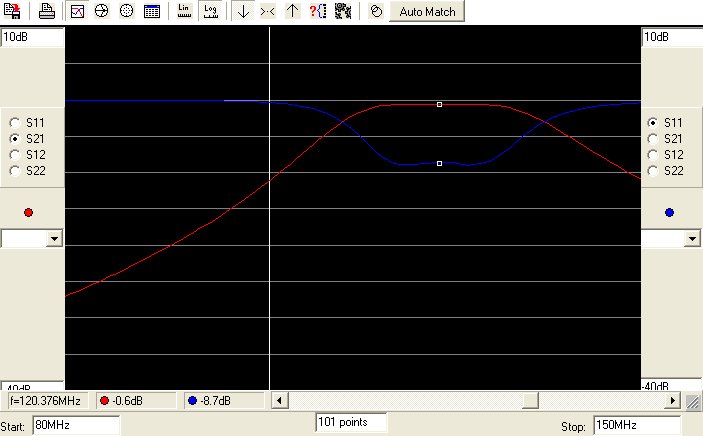This screenshot has height=436, width=703.
Task: Click the up arrow marker icon
Action: [292, 12]
